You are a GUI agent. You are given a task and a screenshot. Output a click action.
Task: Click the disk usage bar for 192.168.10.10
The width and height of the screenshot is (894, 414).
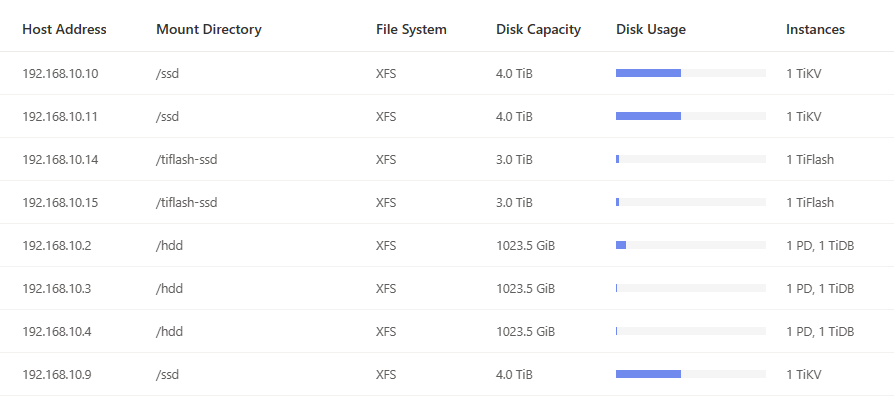click(x=690, y=73)
